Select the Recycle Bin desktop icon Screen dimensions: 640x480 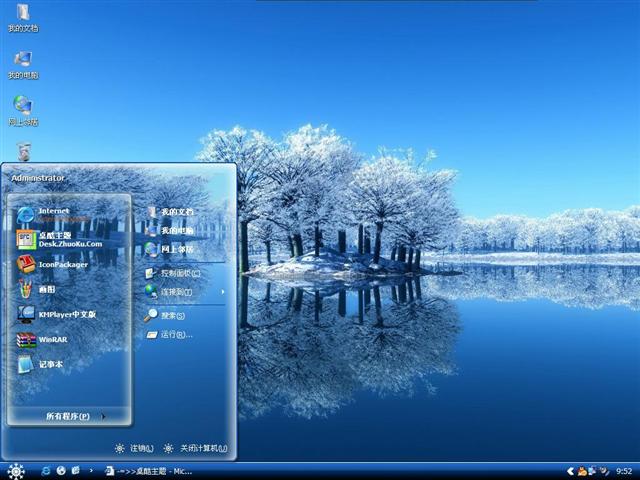pyautogui.click(x=24, y=152)
